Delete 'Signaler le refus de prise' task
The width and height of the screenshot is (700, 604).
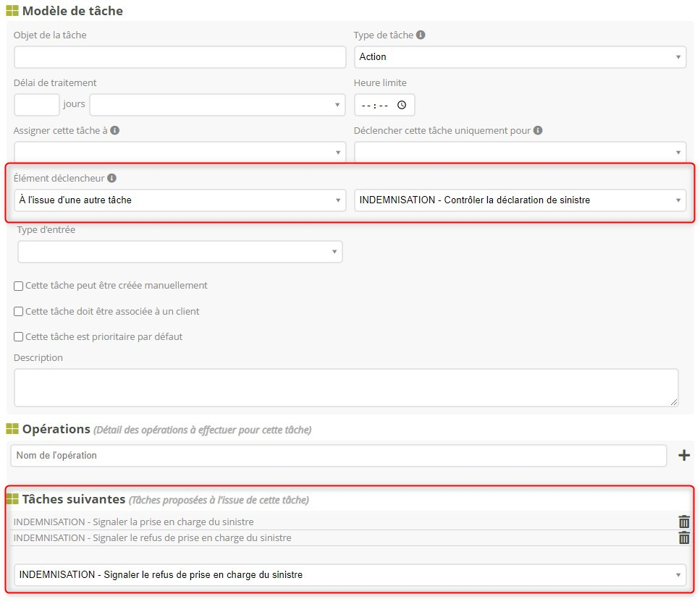tap(683, 537)
